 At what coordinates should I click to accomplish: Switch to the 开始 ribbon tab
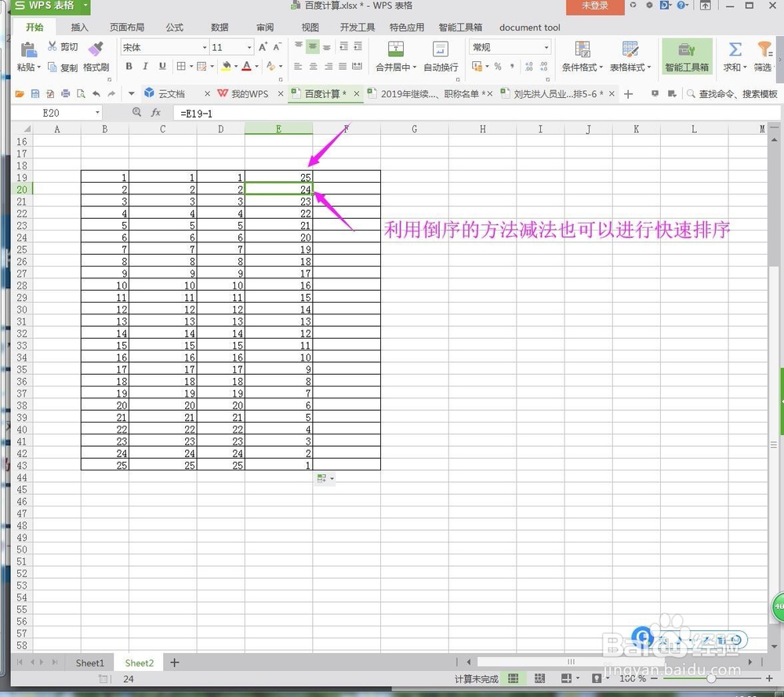point(33,27)
